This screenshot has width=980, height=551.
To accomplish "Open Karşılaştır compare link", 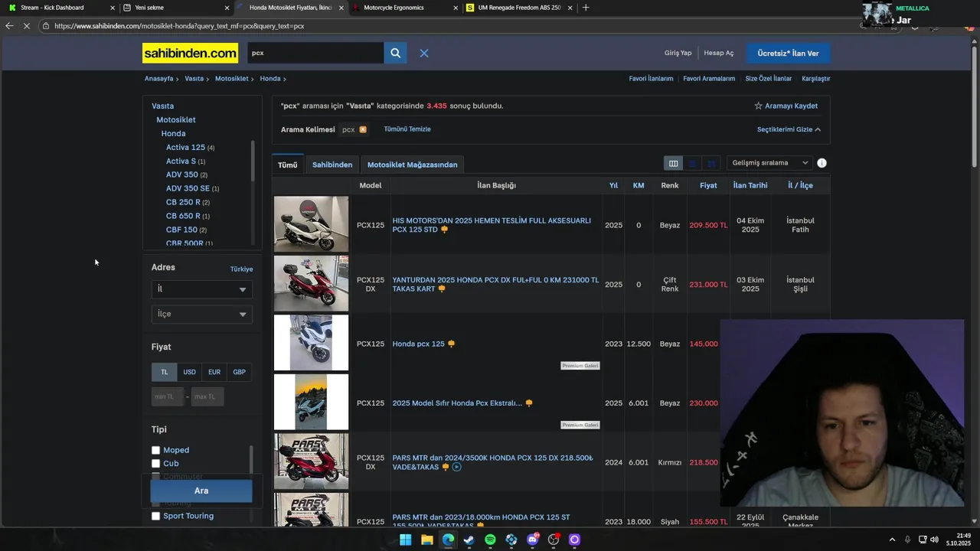I will click(x=815, y=79).
